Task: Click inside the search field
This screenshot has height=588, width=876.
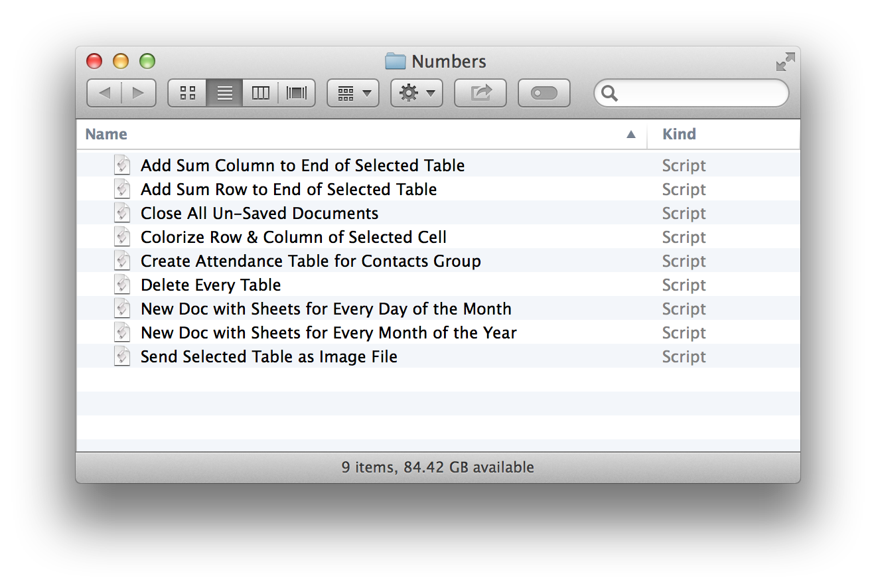Action: click(x=690, y=94)
